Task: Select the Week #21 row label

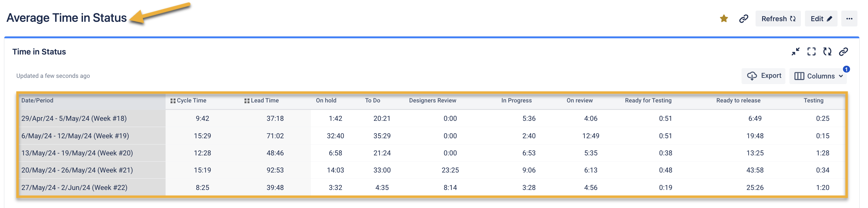Action: 77,170
